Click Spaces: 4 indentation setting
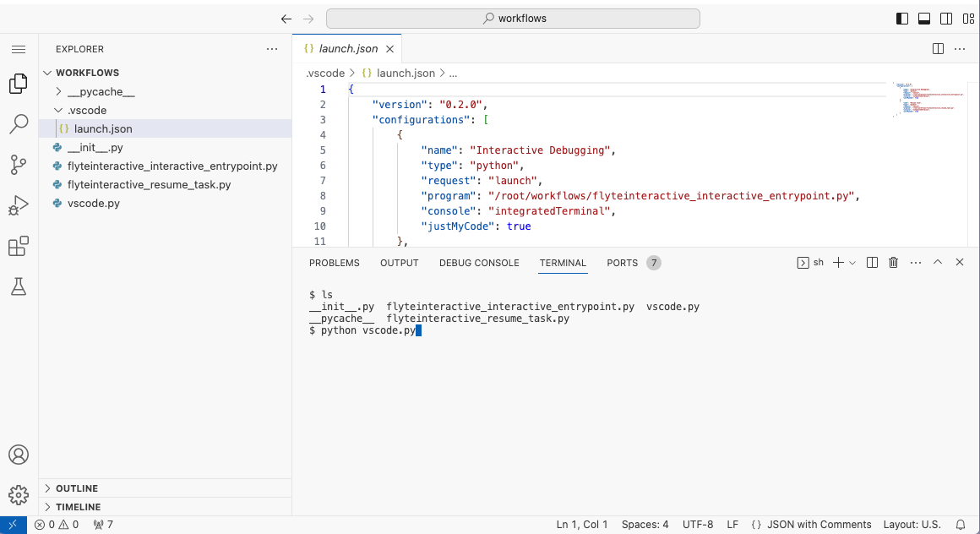 pos(645,525)
